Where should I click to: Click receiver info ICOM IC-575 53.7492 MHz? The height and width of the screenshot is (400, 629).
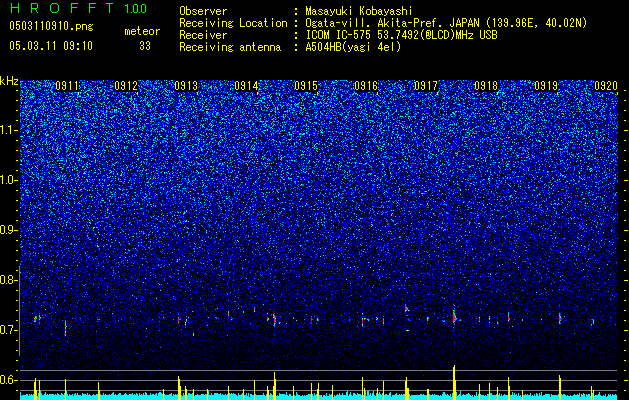click(401, 35)
